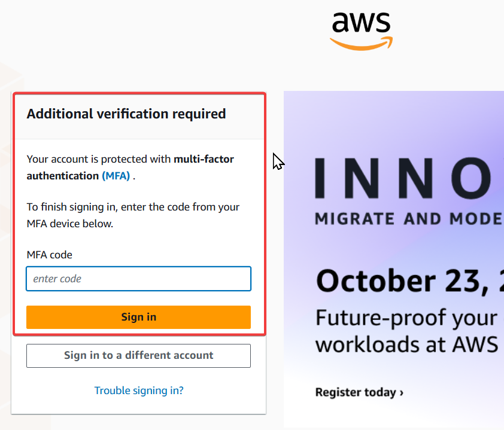Click the orange smile arrow under AWS

coord(362,42)
